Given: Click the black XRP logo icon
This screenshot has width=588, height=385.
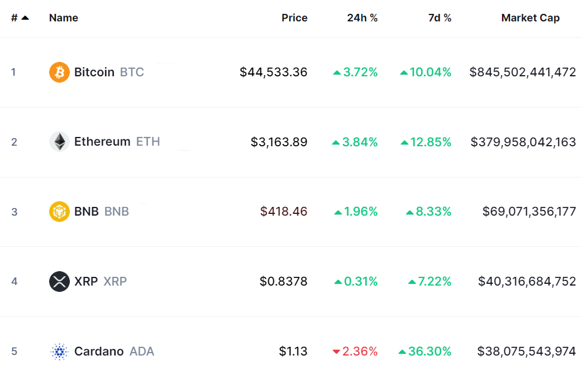Looking at the screenshot, I should coord(59,282).
